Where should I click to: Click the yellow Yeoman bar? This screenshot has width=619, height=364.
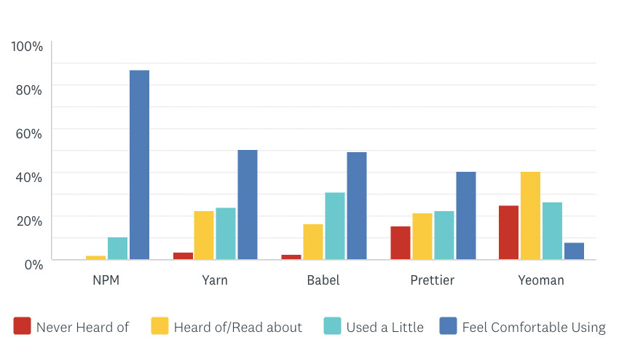pyautogui.click(x=531, y=215)
